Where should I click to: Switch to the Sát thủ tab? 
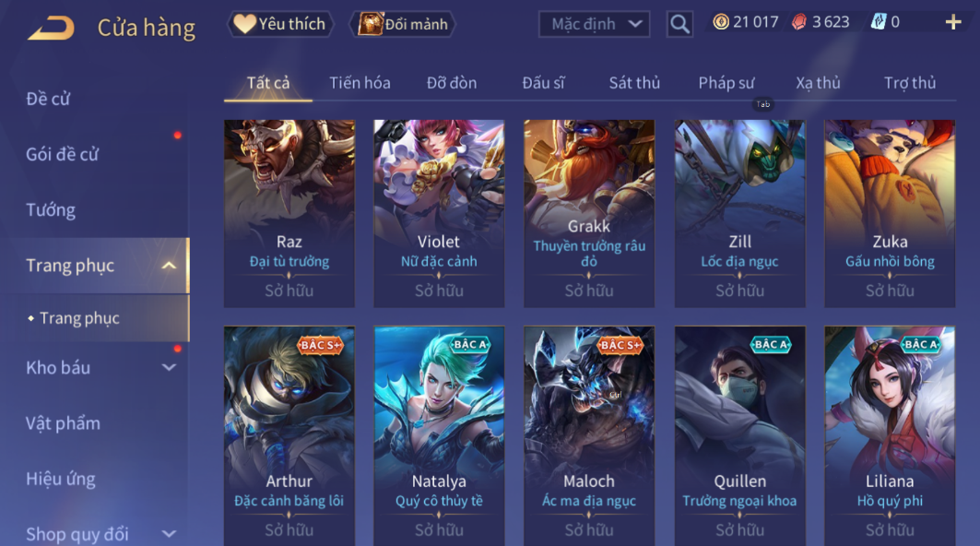click(x=634, y=83)
